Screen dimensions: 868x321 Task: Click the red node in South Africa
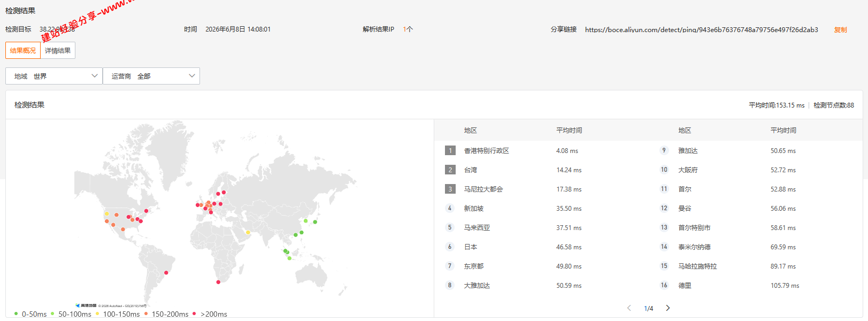click(218, 282)
